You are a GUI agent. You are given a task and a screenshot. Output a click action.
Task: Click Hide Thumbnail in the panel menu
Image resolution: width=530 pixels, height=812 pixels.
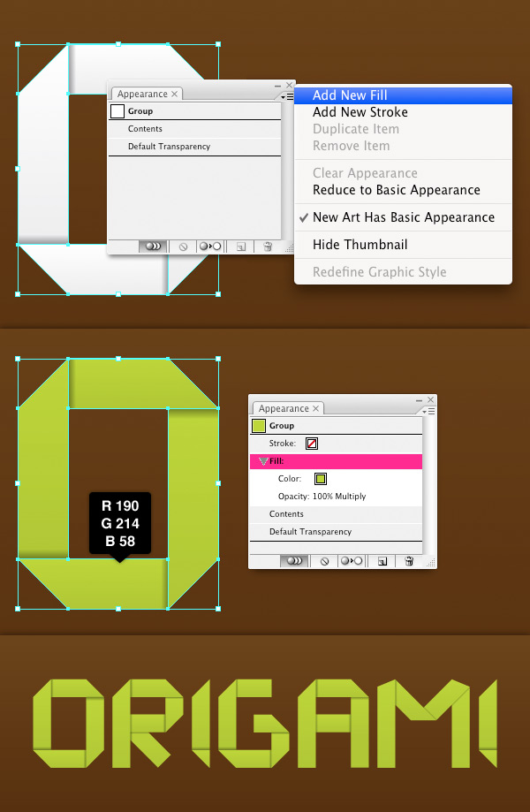click(360, 245)
